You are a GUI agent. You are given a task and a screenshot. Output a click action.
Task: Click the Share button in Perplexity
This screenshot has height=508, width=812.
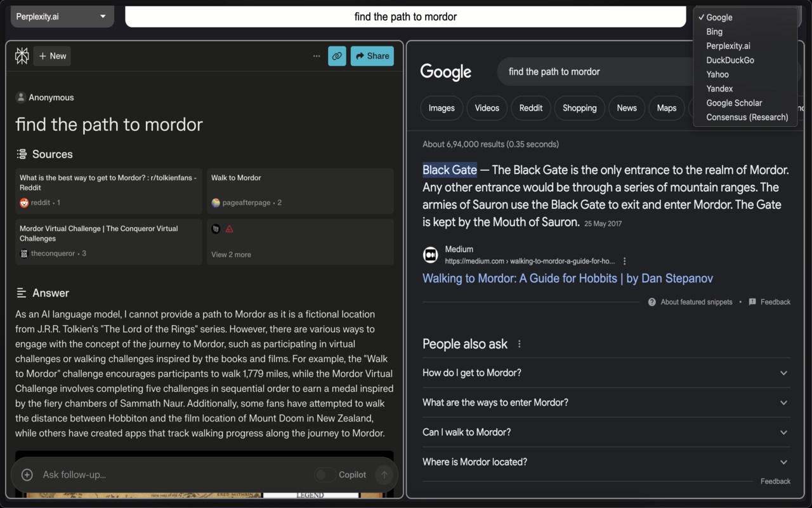pos(372,56)
